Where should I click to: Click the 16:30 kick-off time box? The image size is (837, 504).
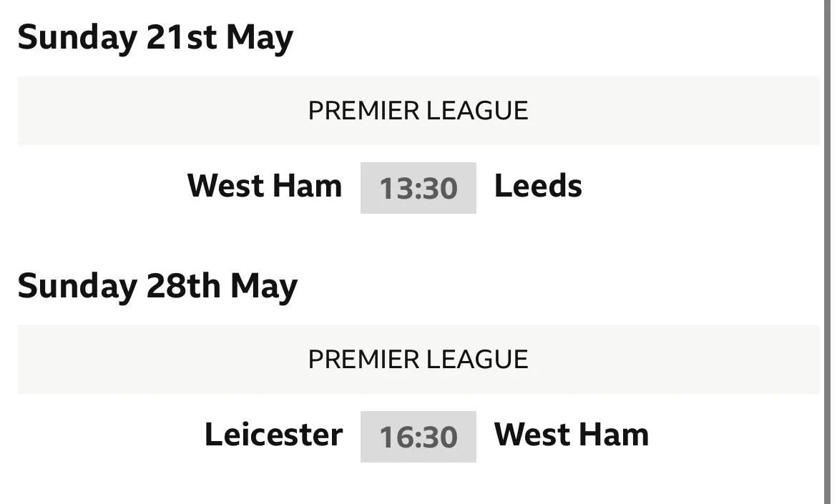tap(418, 437)
